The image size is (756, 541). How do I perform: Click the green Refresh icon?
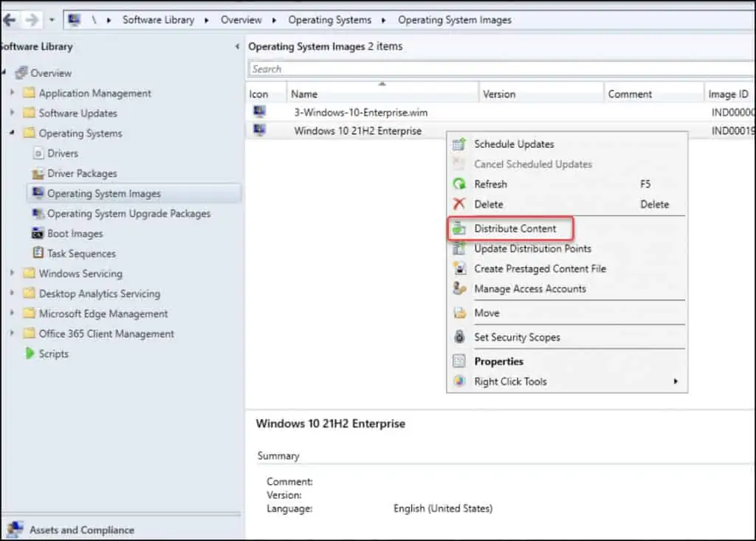point(459,185)
